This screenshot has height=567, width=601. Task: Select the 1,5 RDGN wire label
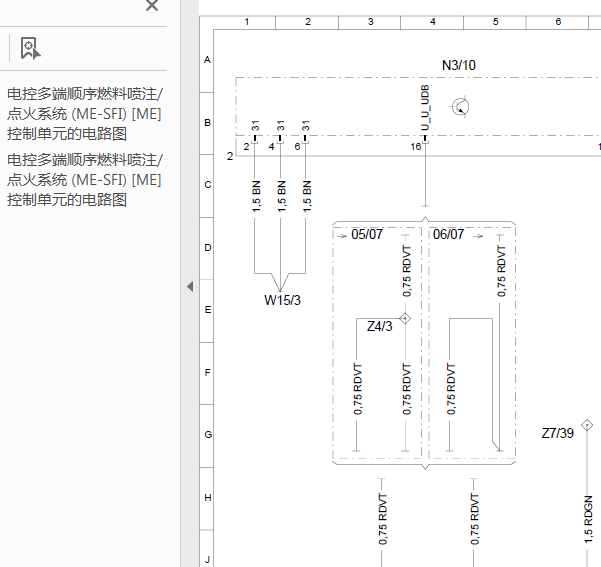588,519
